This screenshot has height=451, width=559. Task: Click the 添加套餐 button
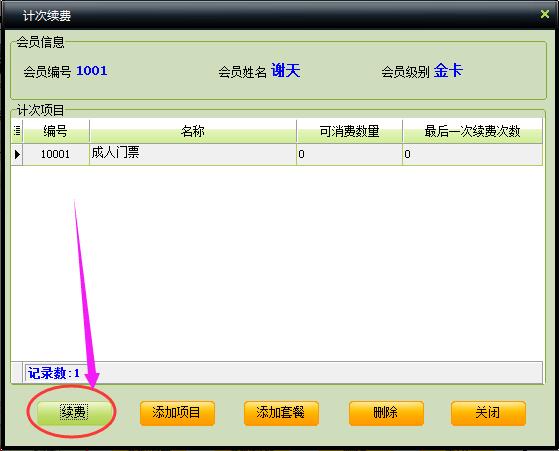click(x=281, y=413)
